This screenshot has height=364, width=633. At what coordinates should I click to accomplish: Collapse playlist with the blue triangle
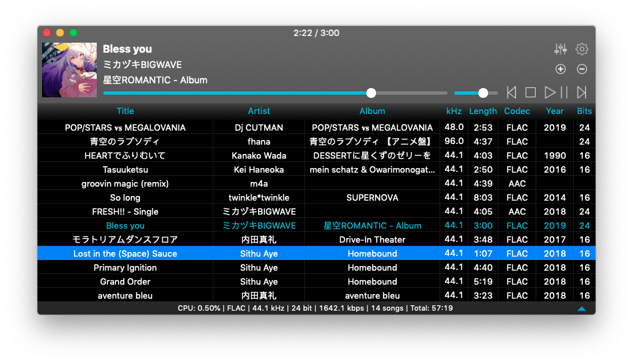click(x=582, y=309)
